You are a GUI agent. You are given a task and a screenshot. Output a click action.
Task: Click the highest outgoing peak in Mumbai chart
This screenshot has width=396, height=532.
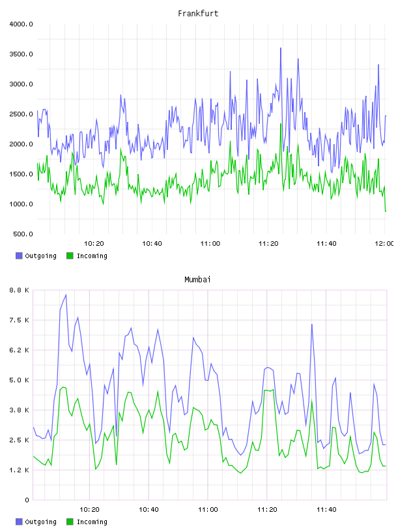coord(66,295)
